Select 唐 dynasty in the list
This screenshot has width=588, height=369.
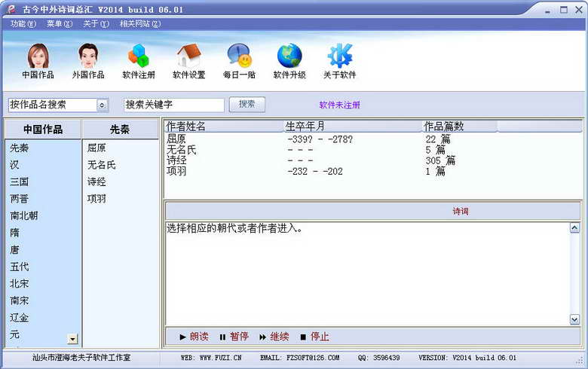pos(14,249)
